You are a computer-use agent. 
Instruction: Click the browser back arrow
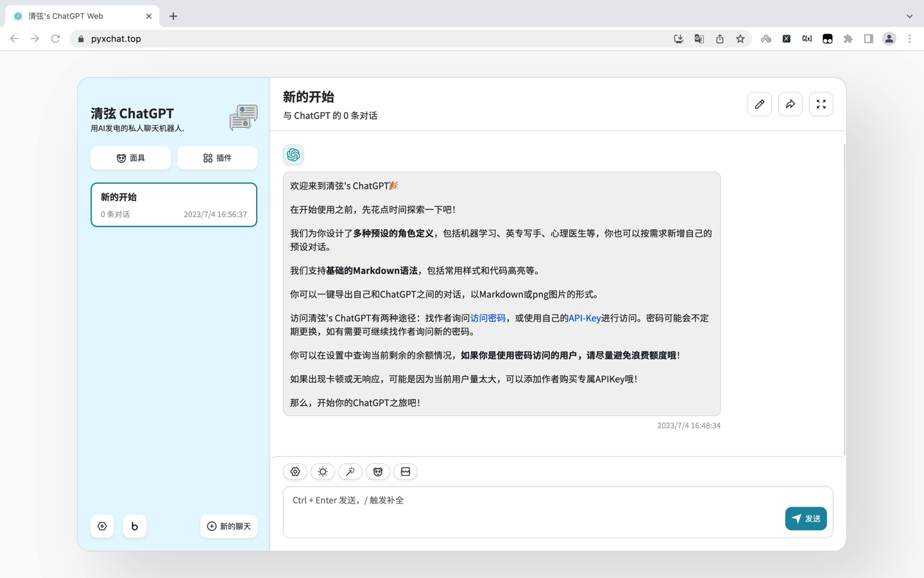coord(14,39)
